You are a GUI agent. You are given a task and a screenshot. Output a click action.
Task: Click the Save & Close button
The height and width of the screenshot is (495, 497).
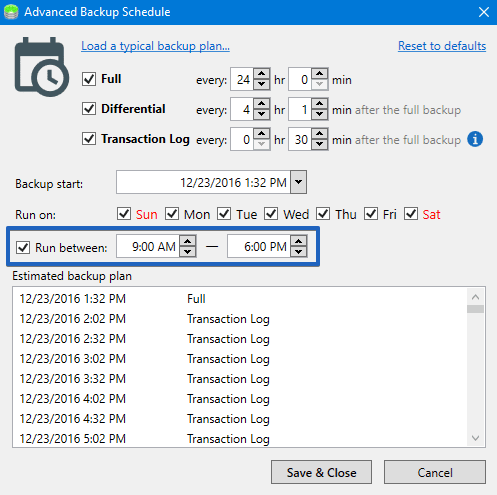pos(321,472)
